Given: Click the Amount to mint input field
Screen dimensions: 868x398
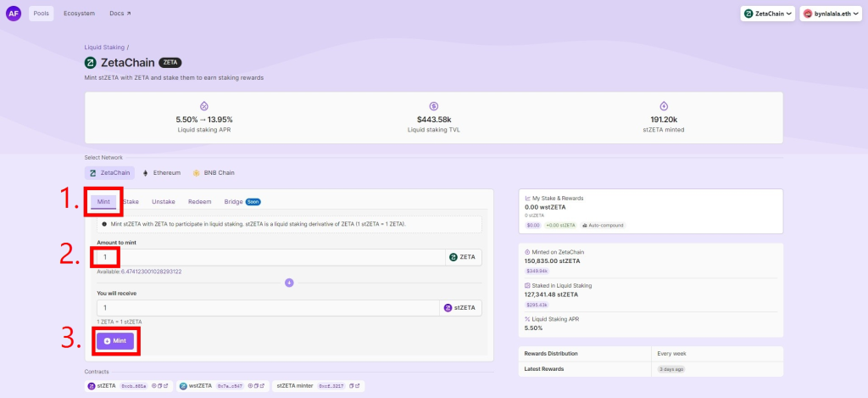Looking at the screenshot, I should (x=271, y=256).
